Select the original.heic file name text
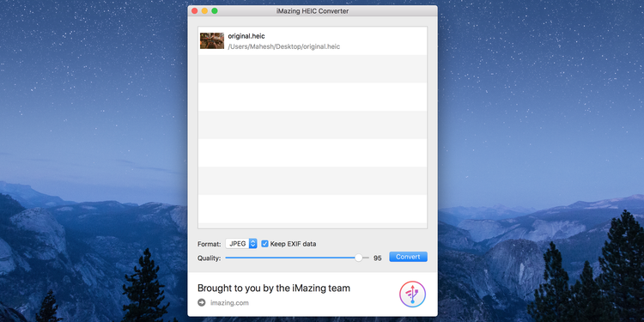The height and width of the screenshot is (322, 644). [246, 36]
